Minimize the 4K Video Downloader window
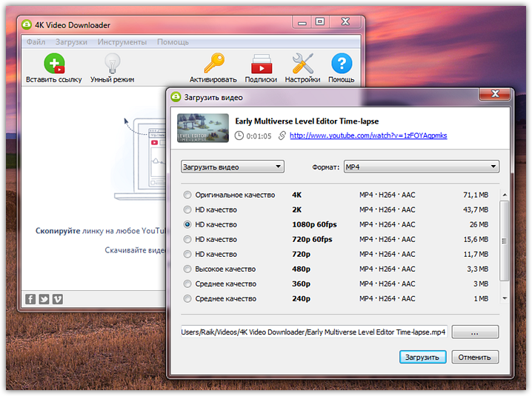Screen dimensions: 532x396 [302, 22]
